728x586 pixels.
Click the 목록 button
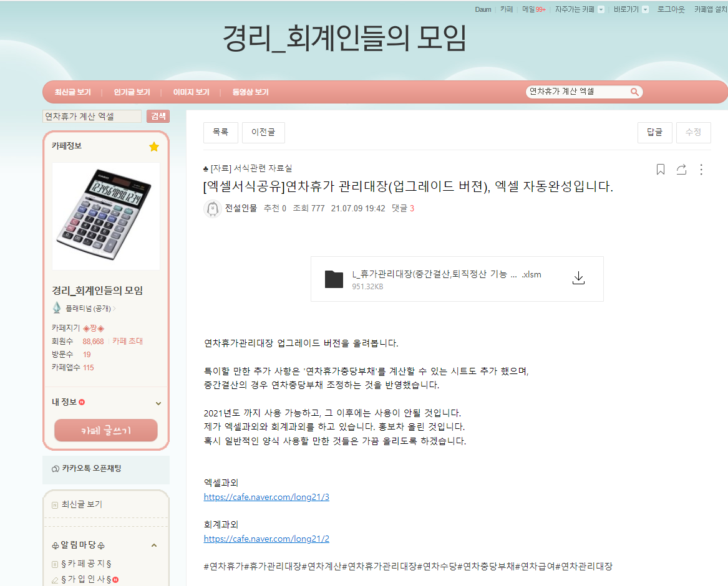tap(220, 132)
